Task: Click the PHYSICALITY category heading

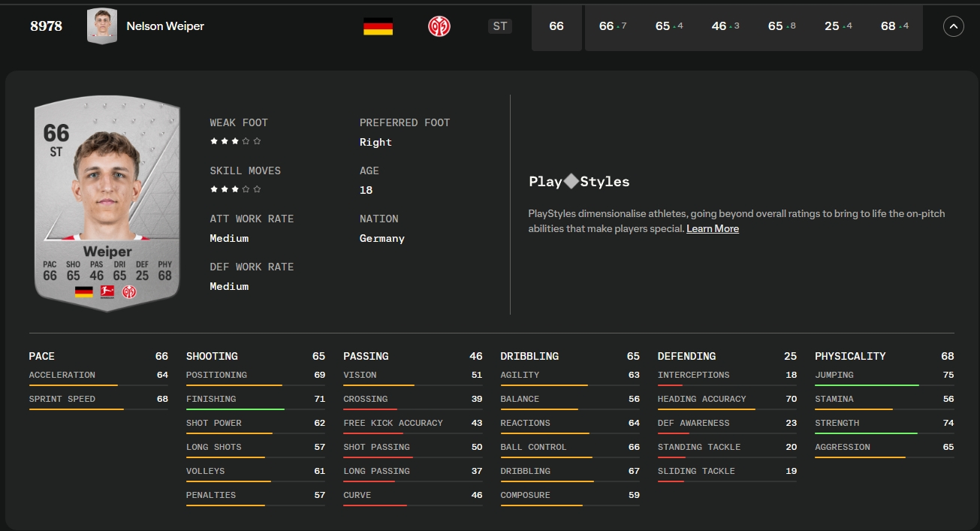Action: [850, 356]
